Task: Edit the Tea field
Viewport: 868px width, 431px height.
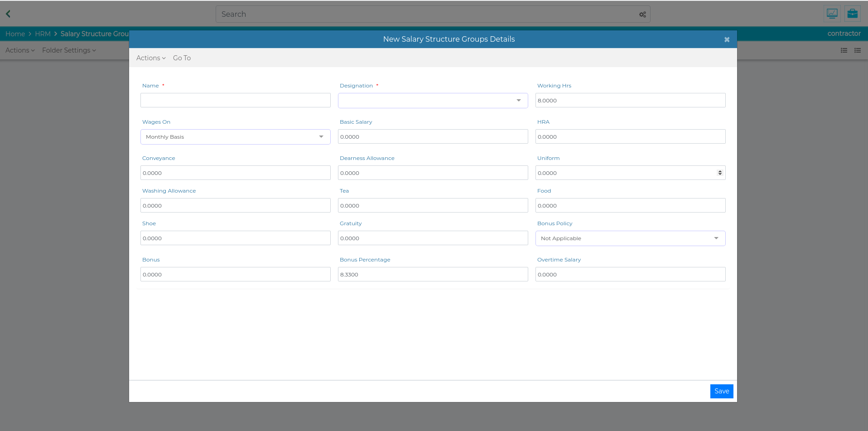Action: click(x=433, y=205)
